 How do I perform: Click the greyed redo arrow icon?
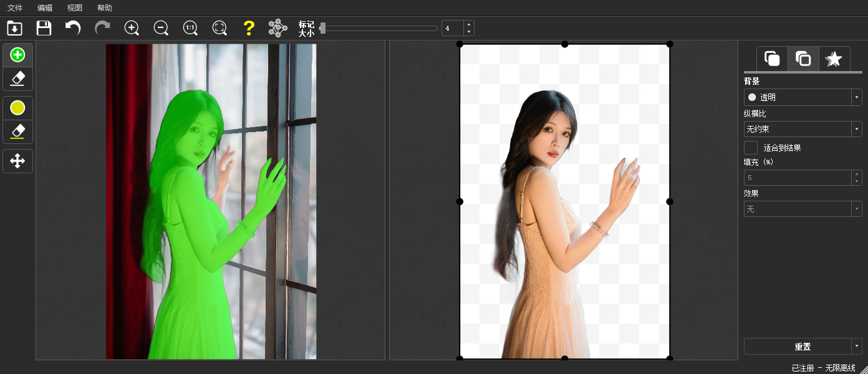coord(102,28)
